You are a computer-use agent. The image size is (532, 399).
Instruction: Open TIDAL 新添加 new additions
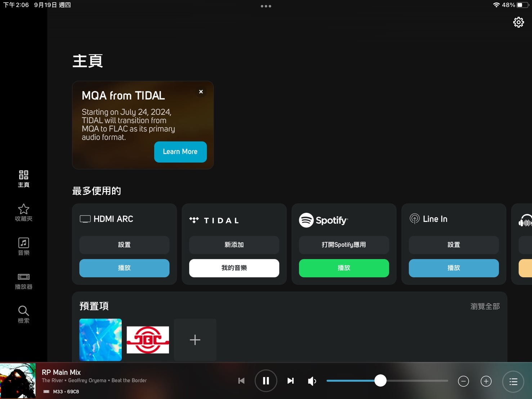[x=234, y=245]
